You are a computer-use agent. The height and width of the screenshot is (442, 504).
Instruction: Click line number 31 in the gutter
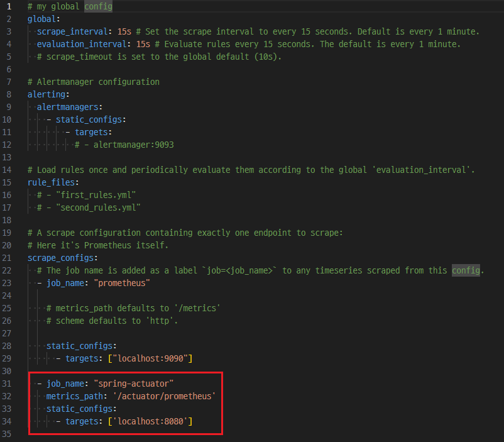pos(7,384)
